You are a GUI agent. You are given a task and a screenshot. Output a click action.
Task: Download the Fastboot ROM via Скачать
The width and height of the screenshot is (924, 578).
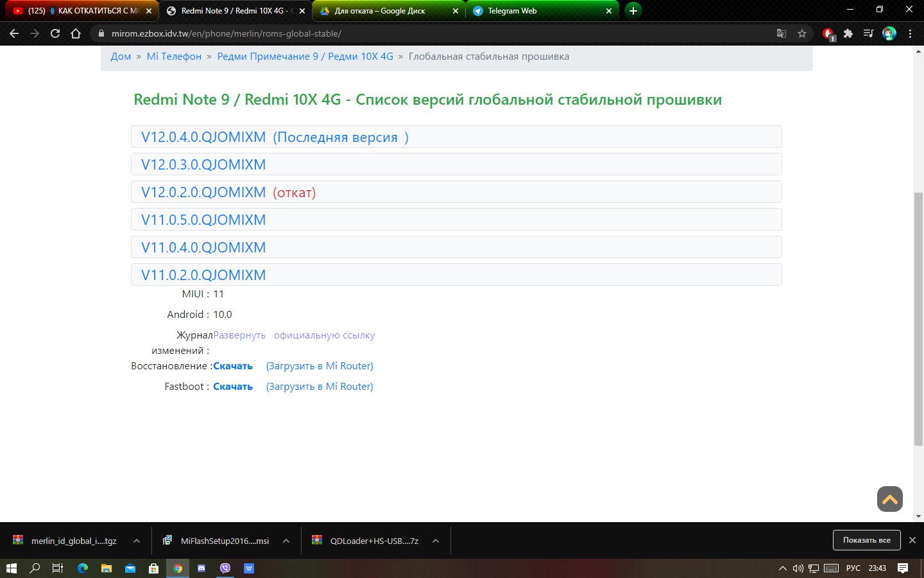pyautogui.click(x=233, y=387)
